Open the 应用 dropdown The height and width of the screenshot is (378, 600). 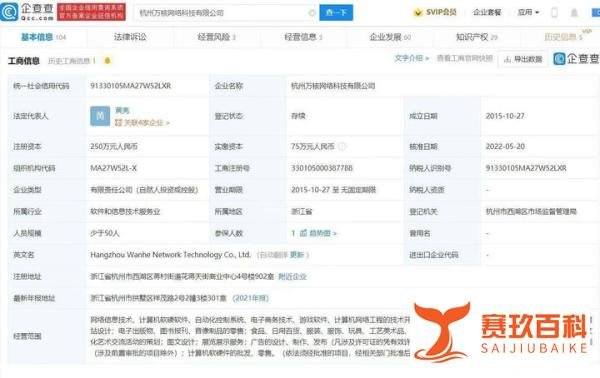[528, 13]
